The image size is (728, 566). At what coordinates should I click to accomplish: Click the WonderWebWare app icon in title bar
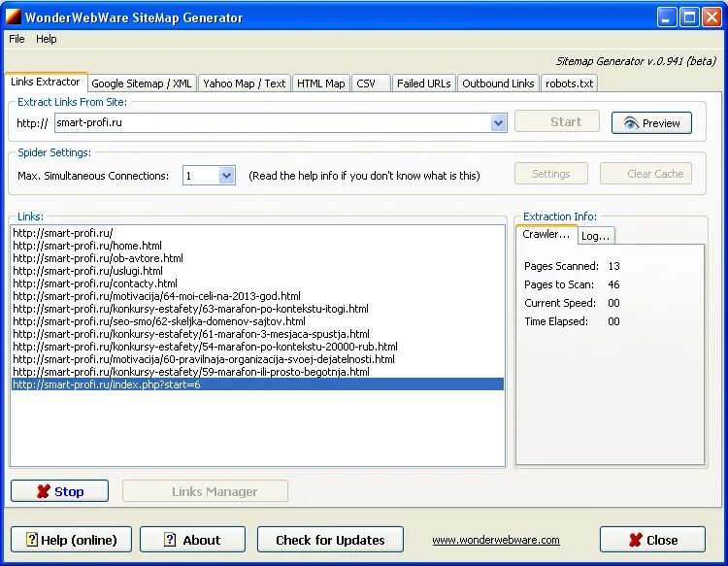pyautogui.click(x=14, y=17)
